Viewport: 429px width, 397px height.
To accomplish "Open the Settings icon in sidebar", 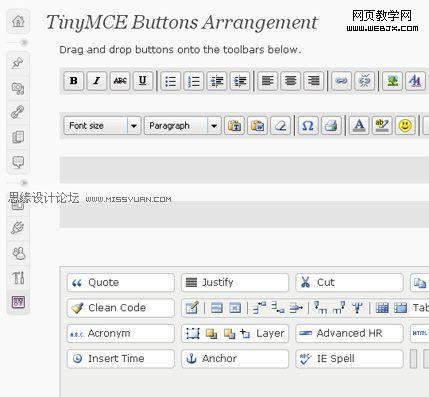I will point(18,302).
